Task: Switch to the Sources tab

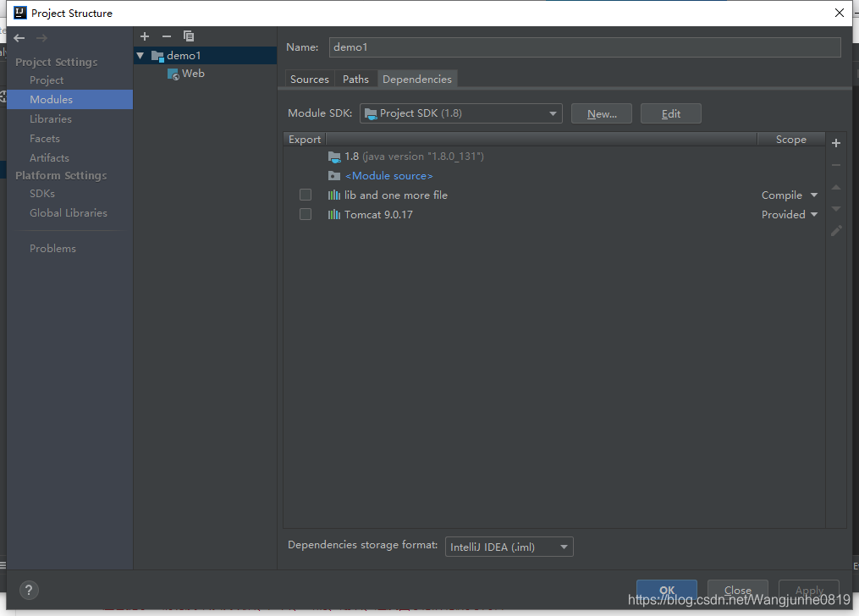Action: (x=310, y=79)
